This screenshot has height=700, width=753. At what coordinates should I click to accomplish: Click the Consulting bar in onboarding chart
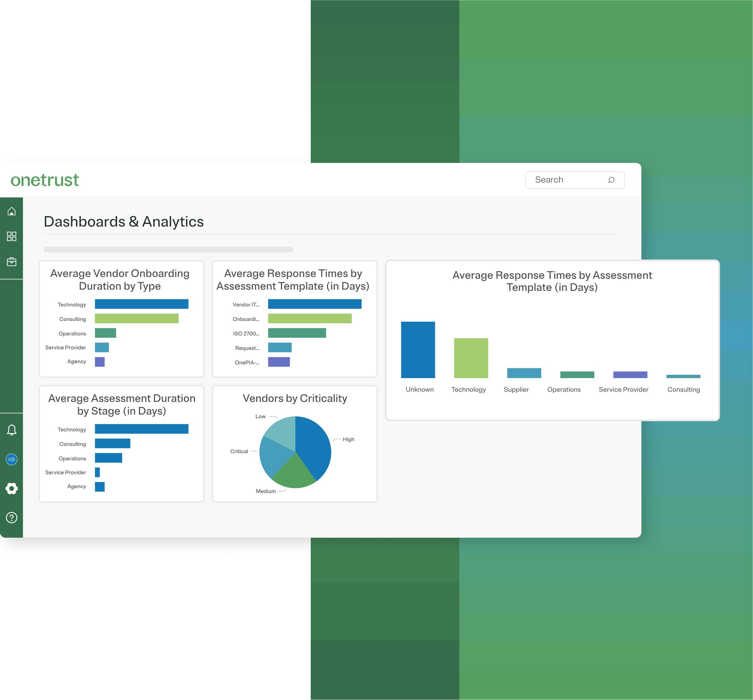click(136, 319)
